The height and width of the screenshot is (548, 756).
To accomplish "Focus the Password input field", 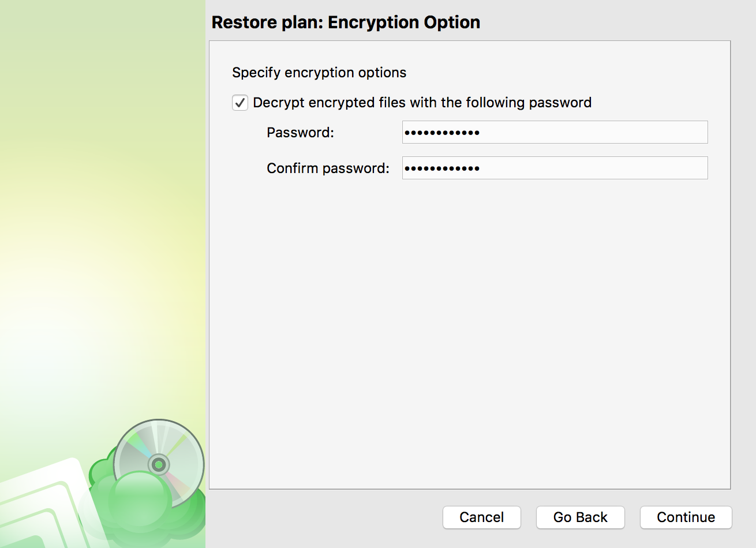I will point(555,132).
